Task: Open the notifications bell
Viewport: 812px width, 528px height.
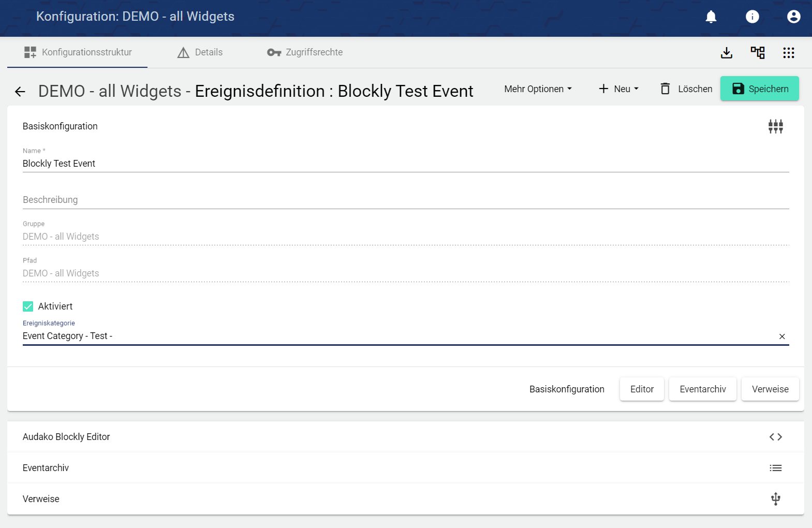Action: point(711,17)
